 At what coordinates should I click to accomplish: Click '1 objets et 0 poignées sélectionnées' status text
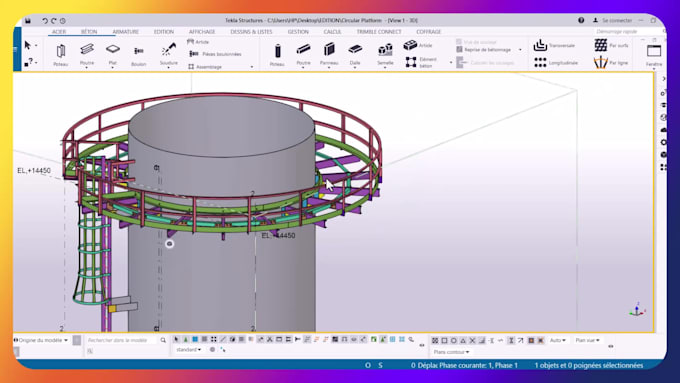[x=588, y=365]
